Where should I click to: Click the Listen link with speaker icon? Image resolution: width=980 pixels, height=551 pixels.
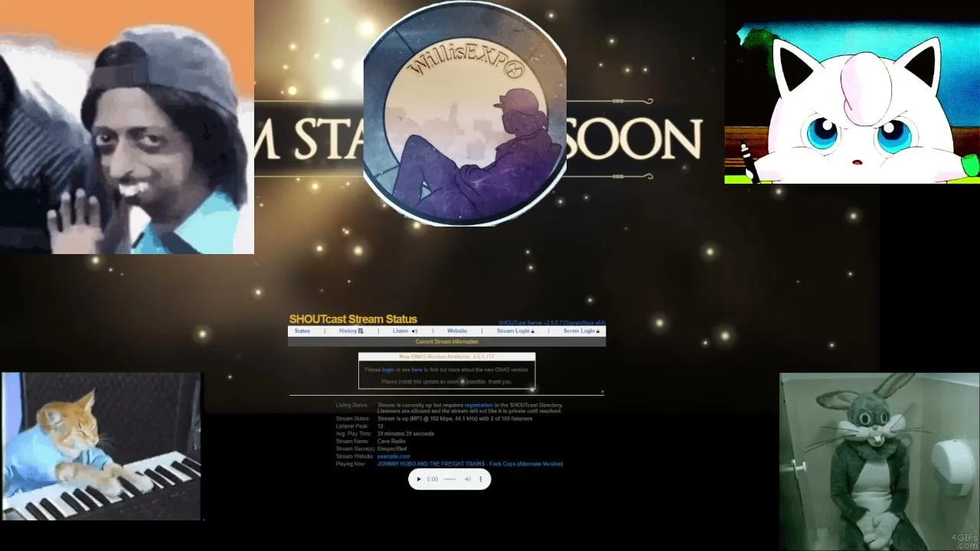click(404, 331)
